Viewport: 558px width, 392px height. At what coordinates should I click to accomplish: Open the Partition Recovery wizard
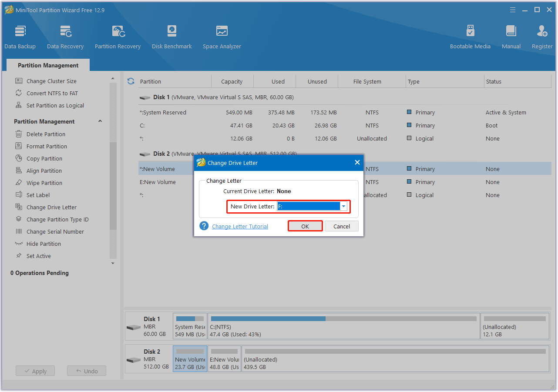pos(118,37)
